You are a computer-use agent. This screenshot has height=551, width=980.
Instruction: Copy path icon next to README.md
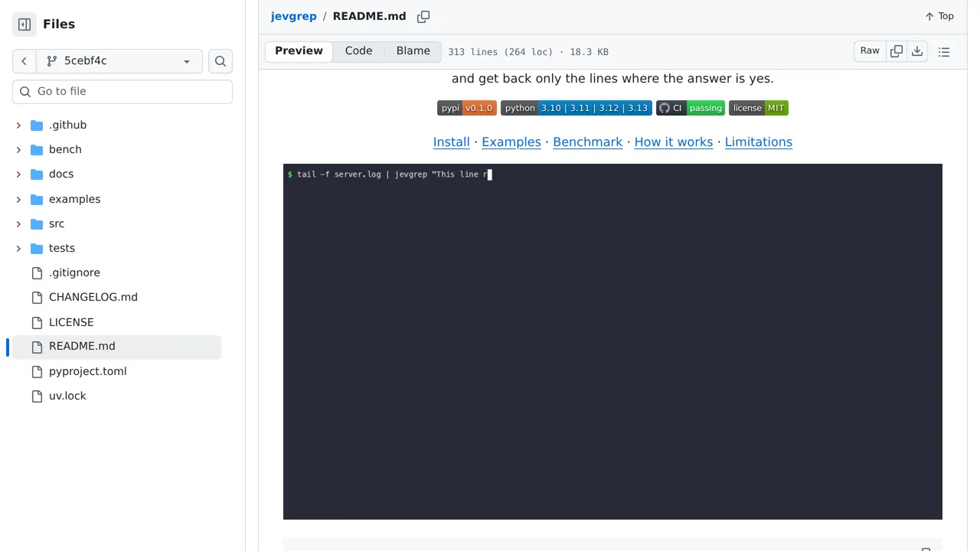point(423,17)
